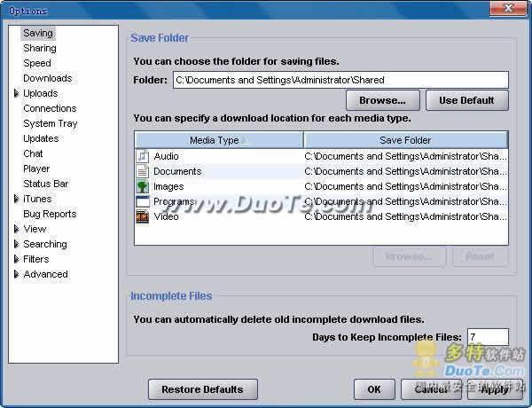Click Restore Defaults button
Image resolution: width=532 pixels, height=408 pixels.
[x=203, y=389]
